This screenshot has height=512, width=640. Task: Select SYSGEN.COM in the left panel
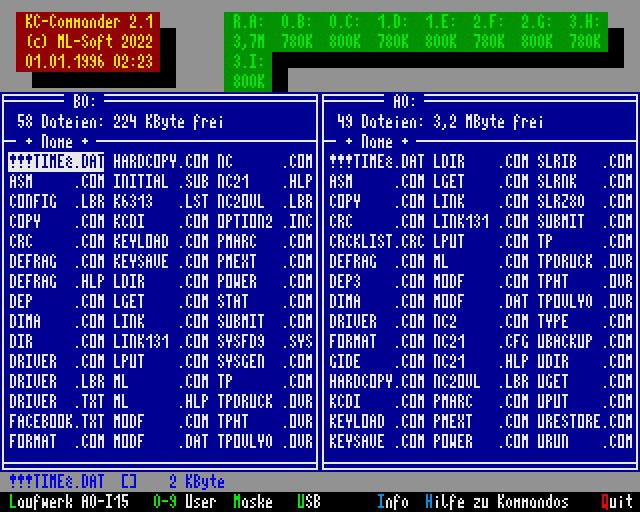pyautogui.click(x=264, y=361)
